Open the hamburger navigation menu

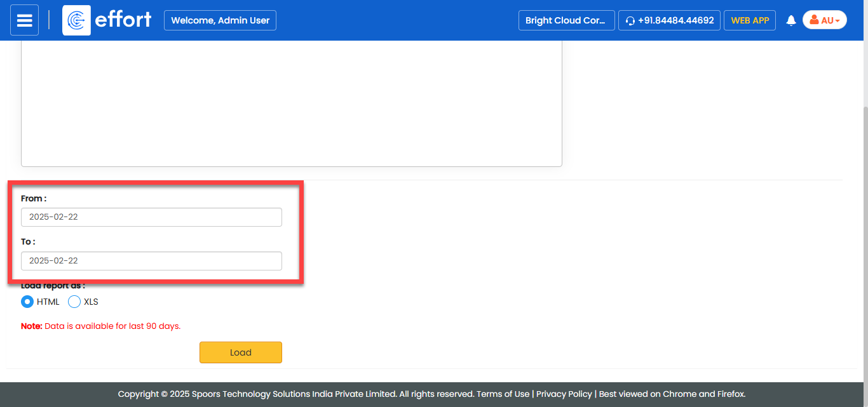point(24,20)
